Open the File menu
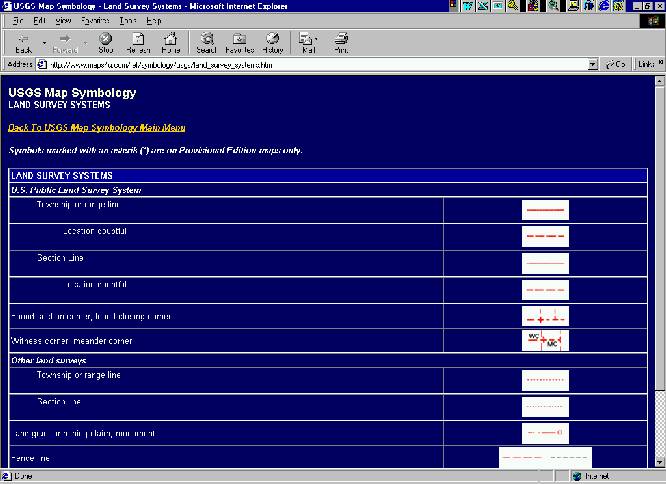666x484 pixels. point(17,20)
